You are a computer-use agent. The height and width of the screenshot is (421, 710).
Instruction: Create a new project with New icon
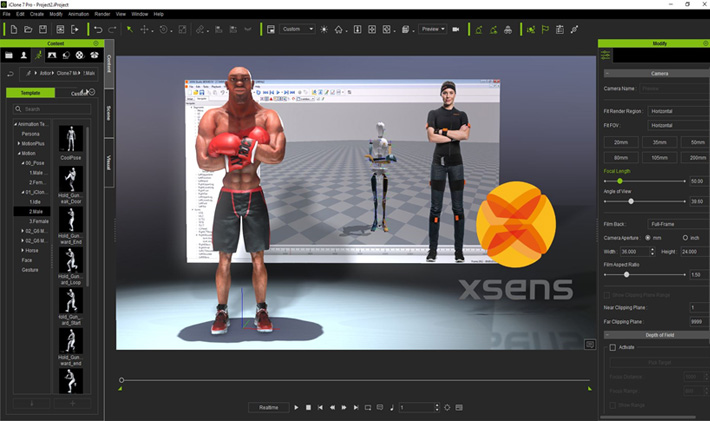click(14, 29)
